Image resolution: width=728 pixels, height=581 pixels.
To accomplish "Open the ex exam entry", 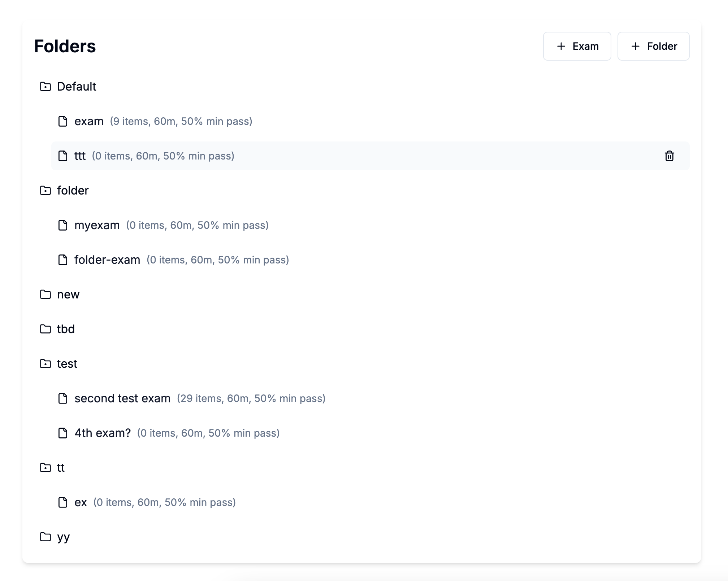I will tap(81, 502).
